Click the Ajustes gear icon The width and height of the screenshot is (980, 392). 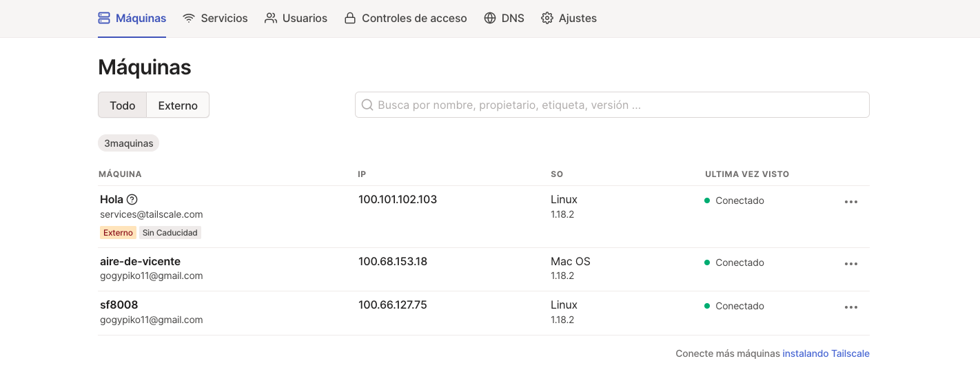coord(547,19)
